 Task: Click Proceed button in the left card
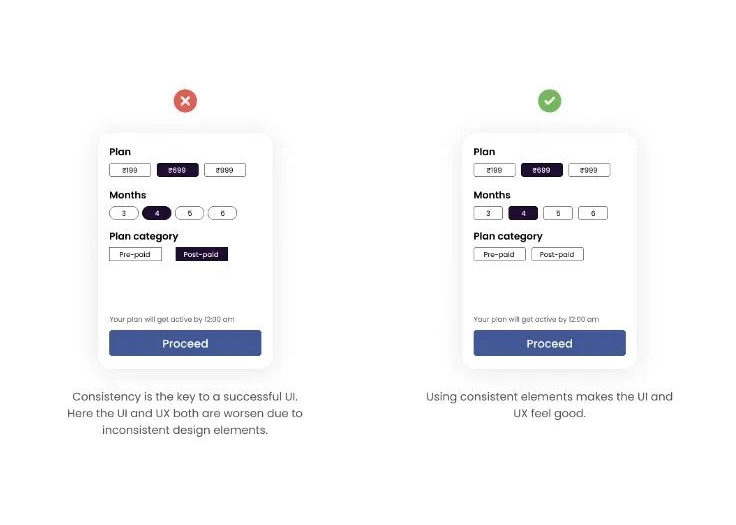185,343
